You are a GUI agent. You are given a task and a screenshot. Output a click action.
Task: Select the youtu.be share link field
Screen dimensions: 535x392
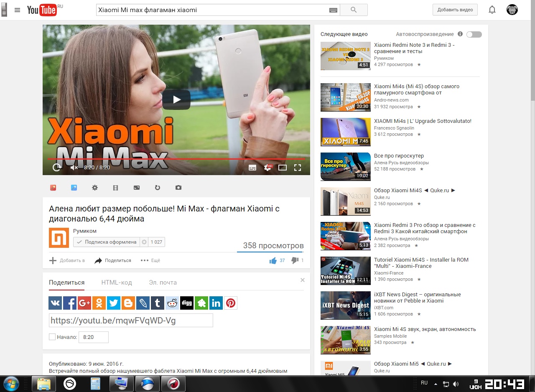tap(131, 321)
